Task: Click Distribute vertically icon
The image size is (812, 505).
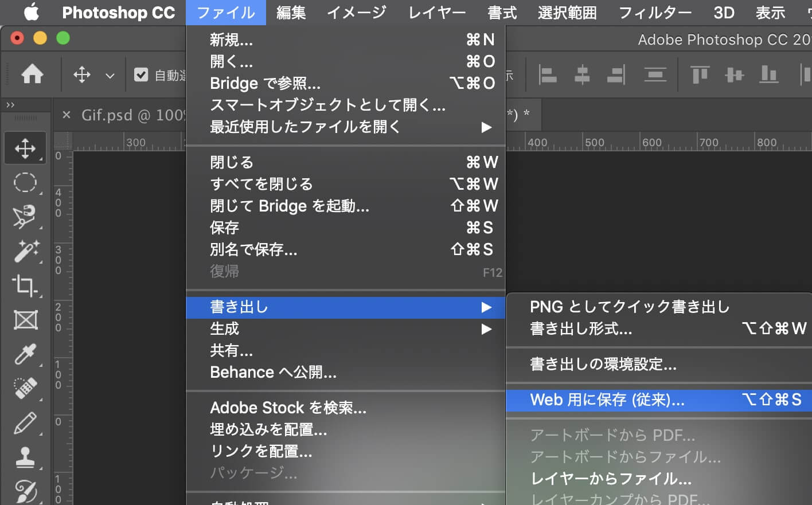Action: pyautogui.click(x=655, y=75)
